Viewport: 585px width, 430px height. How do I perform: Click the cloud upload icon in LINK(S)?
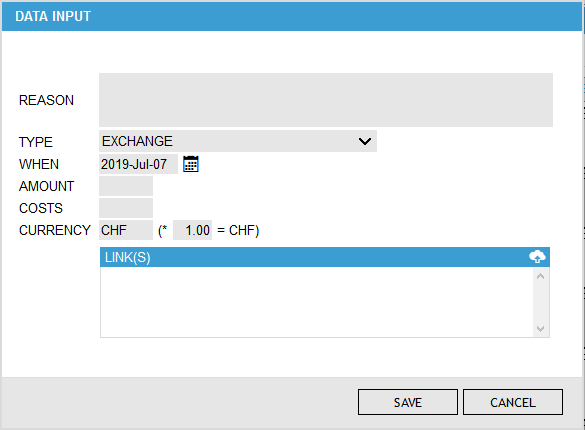[x=537, y=257]
